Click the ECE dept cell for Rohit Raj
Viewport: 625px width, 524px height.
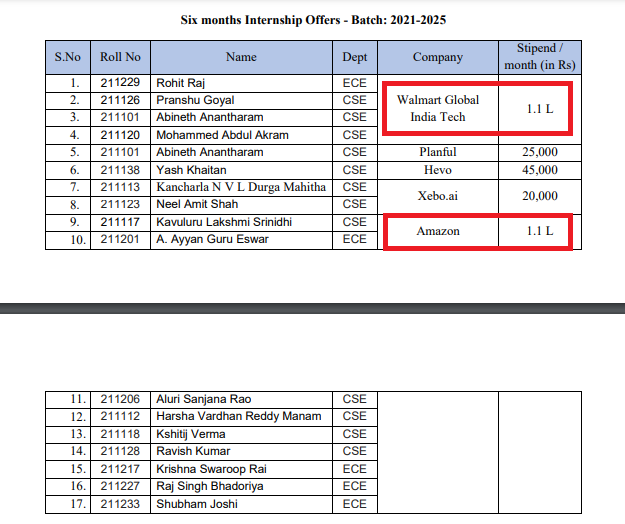coord(355,83)
